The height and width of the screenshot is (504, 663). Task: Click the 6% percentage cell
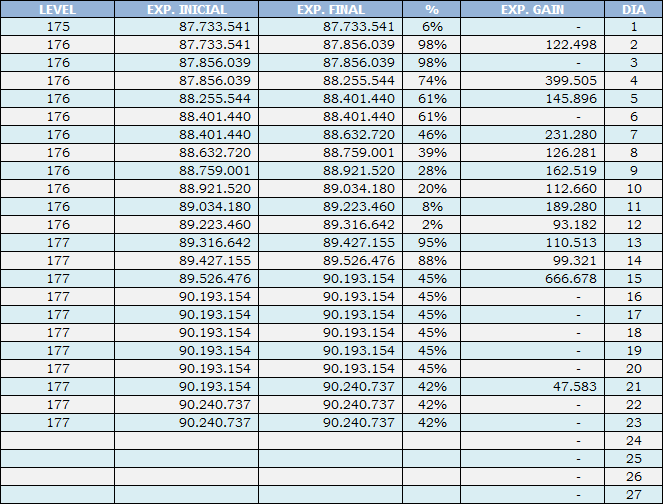(x=431, y=27)
